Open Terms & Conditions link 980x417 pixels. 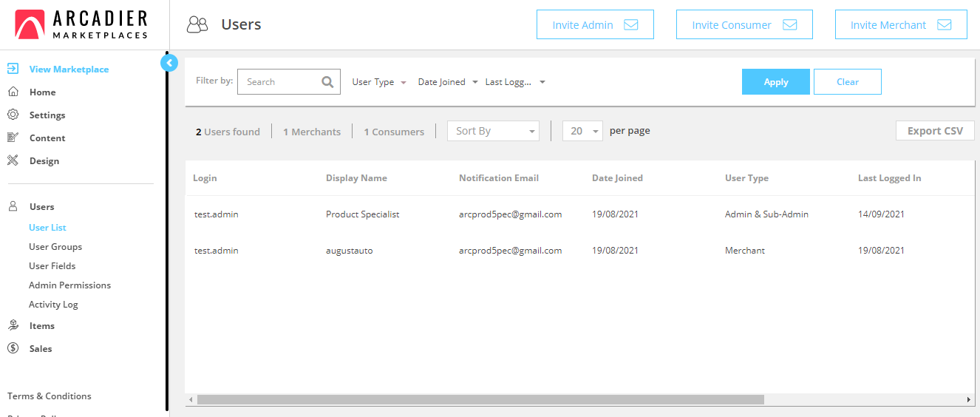[x=50, y=396]
